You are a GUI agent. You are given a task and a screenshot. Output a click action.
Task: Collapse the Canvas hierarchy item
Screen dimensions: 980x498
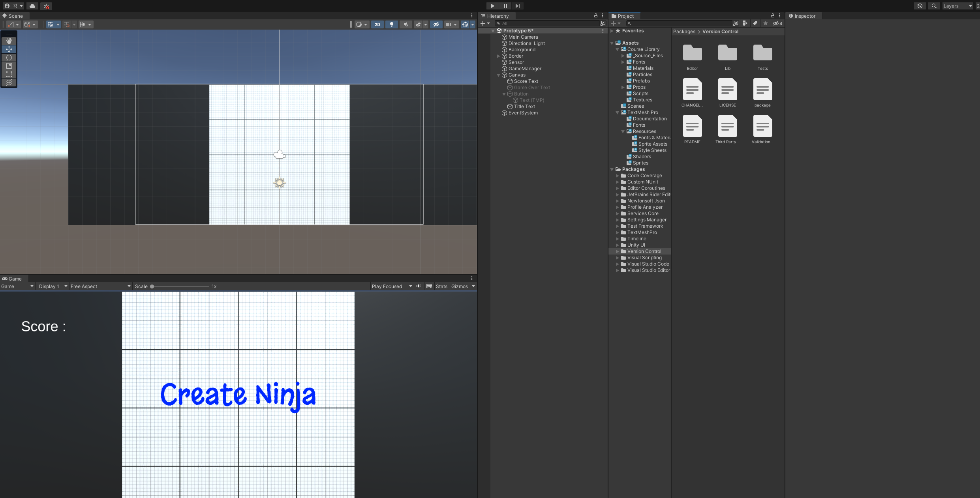498,75
